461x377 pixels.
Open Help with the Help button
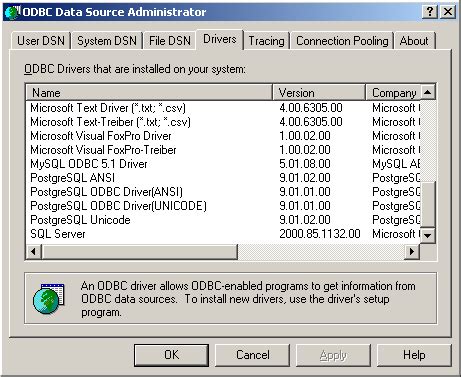pos(414,355)
